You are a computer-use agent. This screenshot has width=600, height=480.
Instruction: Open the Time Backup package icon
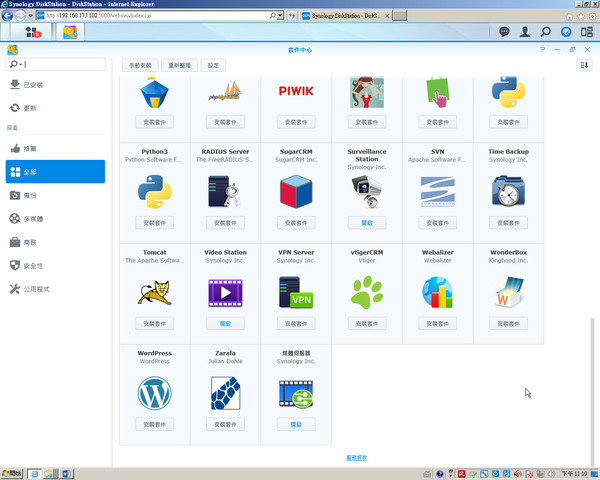(508, 189)
